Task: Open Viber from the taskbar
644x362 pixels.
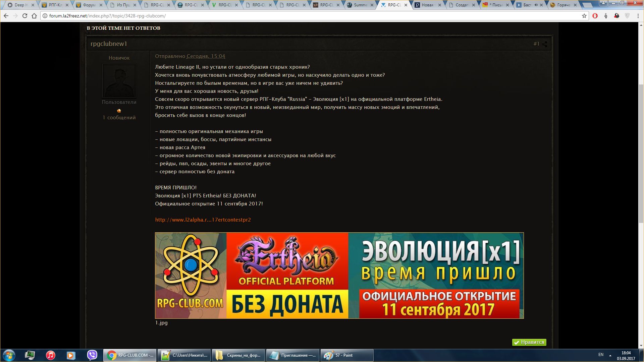Action: (x=92, y=355)
